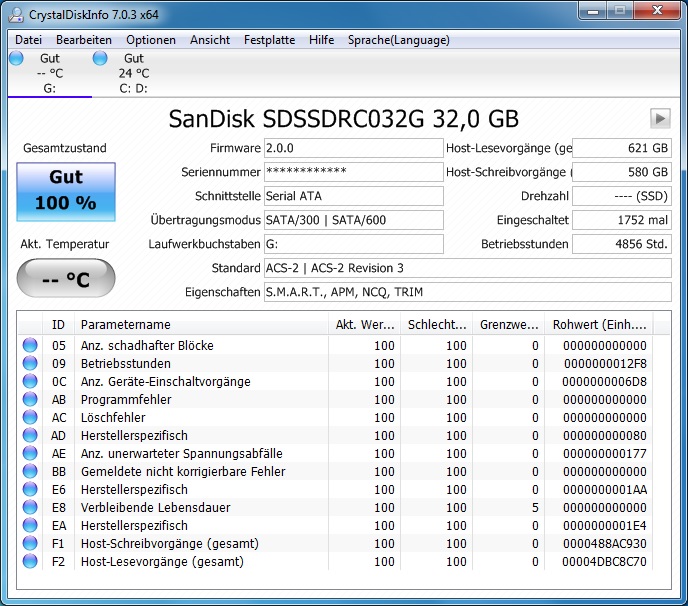Click status orb of row AC Löschfehler
This screenshot has height=606, width=688.
[30, 417]
